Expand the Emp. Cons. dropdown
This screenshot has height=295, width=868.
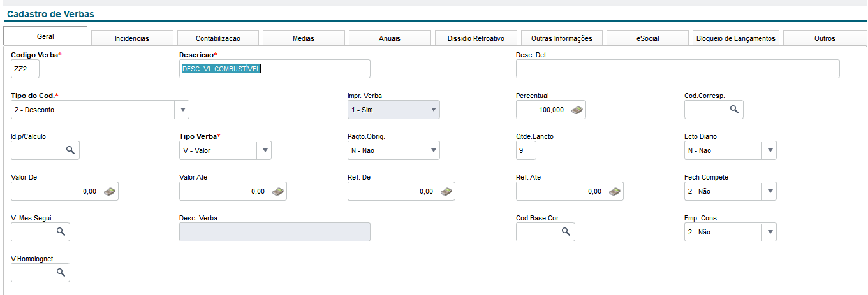[x=769, y=232]
